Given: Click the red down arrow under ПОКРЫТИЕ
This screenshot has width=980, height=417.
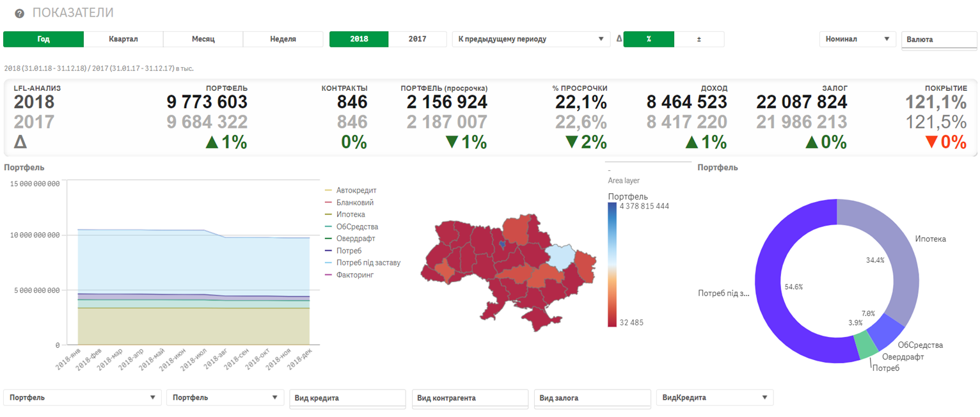Looking at the screenshot, I should [933, 142].
